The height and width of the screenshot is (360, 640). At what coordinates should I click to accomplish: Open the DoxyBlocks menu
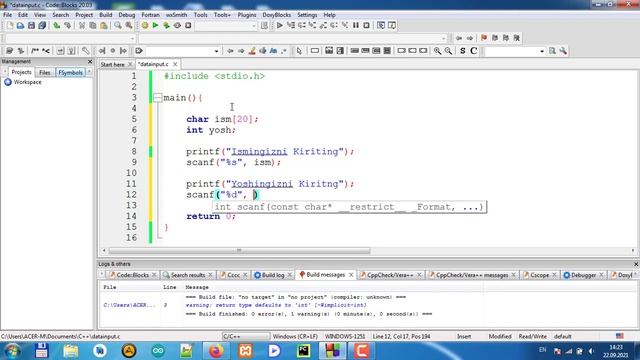pyautogui.click(x=276, y=15)
